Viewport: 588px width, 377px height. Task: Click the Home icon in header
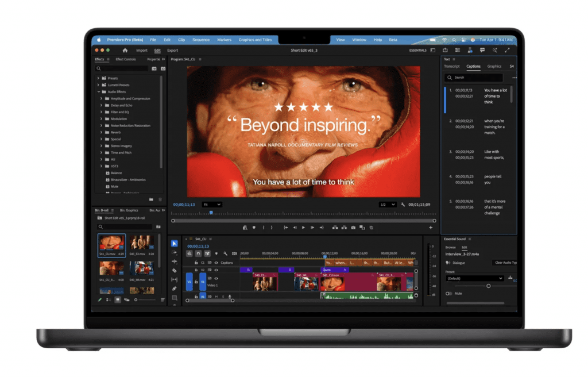125,51
